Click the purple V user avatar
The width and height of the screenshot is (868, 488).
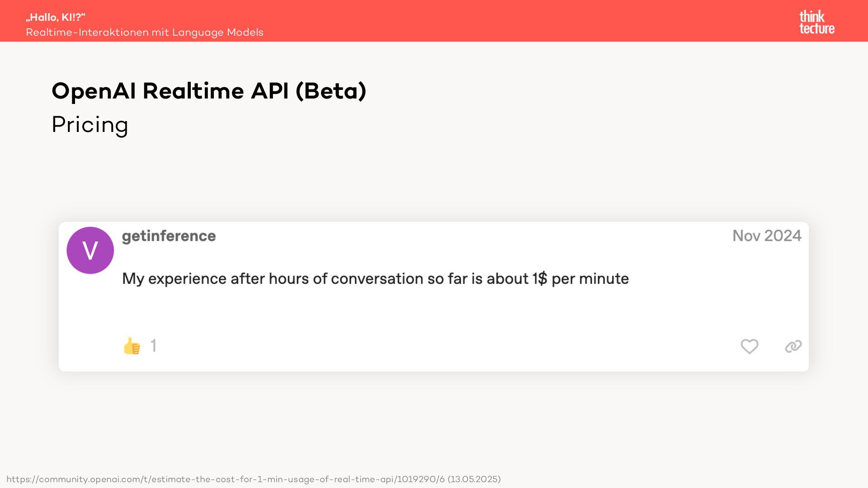coord(90,250)
